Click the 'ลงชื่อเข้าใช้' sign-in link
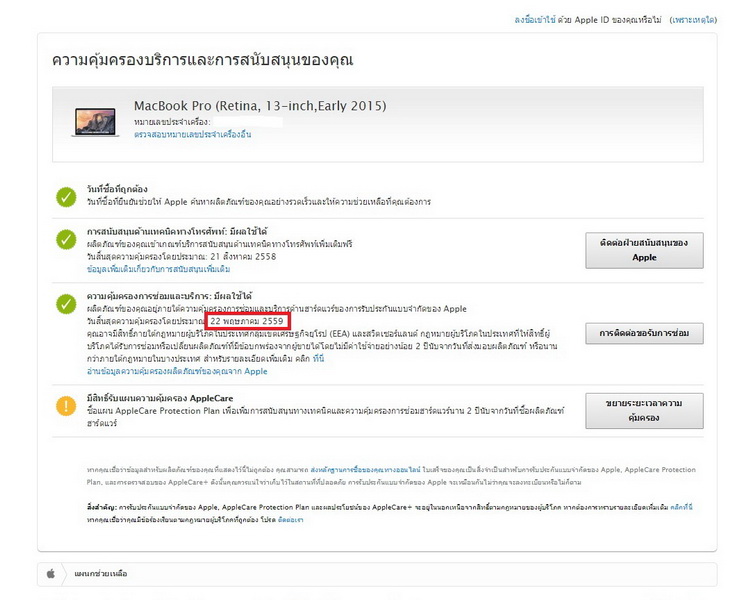This screenshot has height=600, width=750. 535,20
